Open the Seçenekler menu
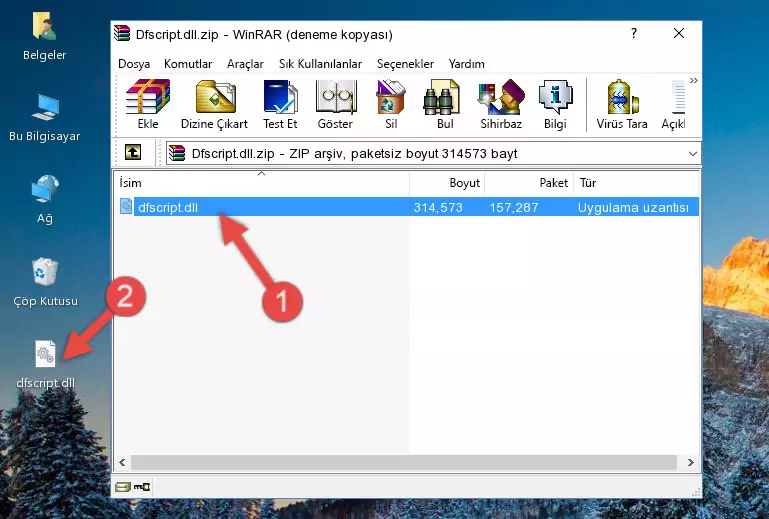 (x=405, y=64)
